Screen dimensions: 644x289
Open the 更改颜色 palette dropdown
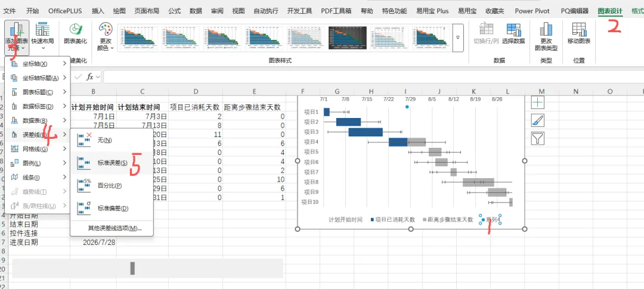[x=106, y=38]
